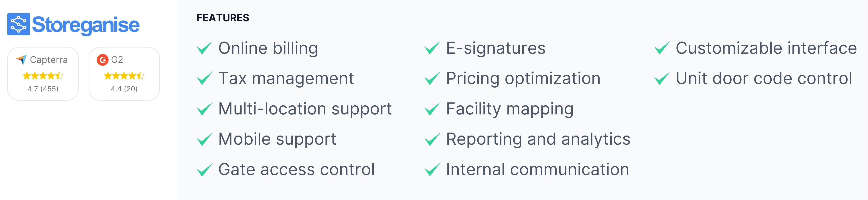Click the FEATURES heading
The image size is (868, 200).
(223, 18)
